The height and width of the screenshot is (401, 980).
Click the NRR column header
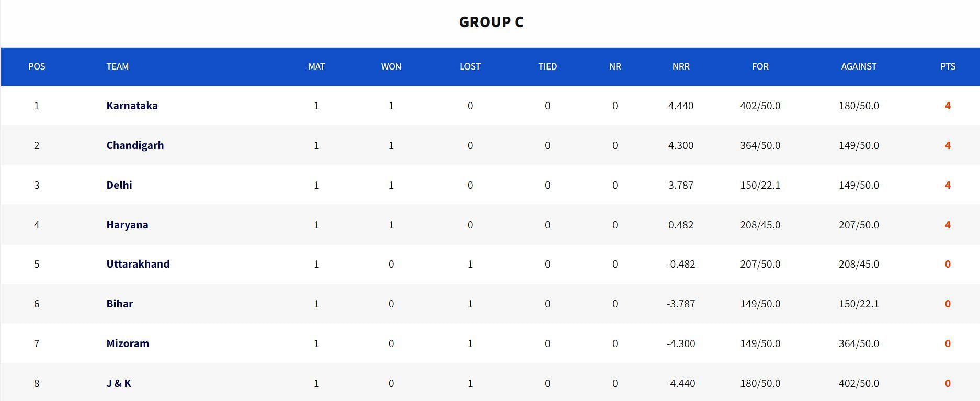[x=681, y=66]
